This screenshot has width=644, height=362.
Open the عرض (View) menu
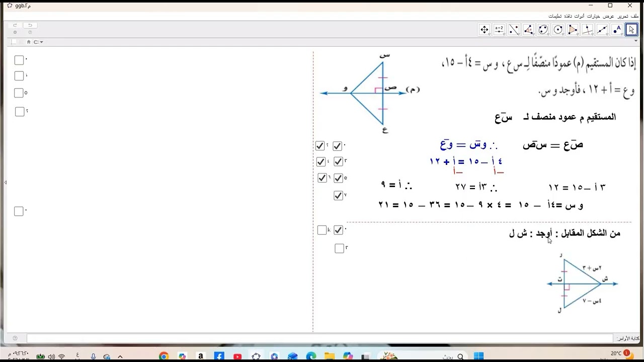[x=609, y=16]
